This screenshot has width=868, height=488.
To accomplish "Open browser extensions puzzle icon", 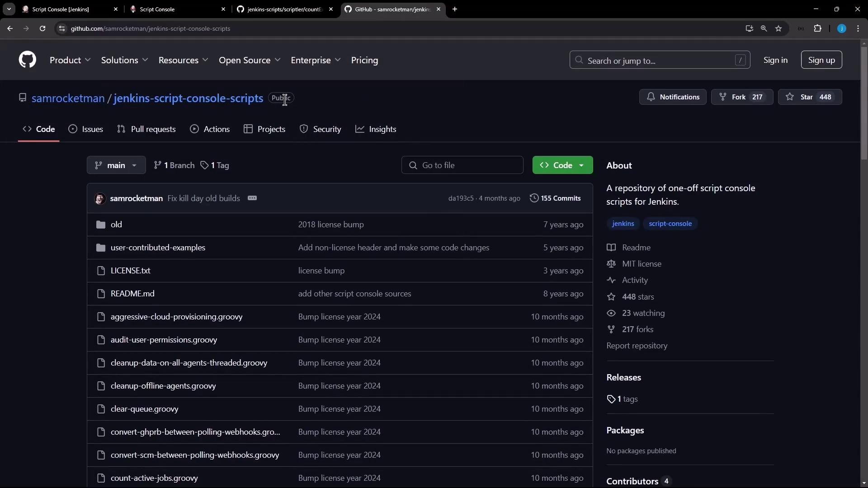I will 817,28.
